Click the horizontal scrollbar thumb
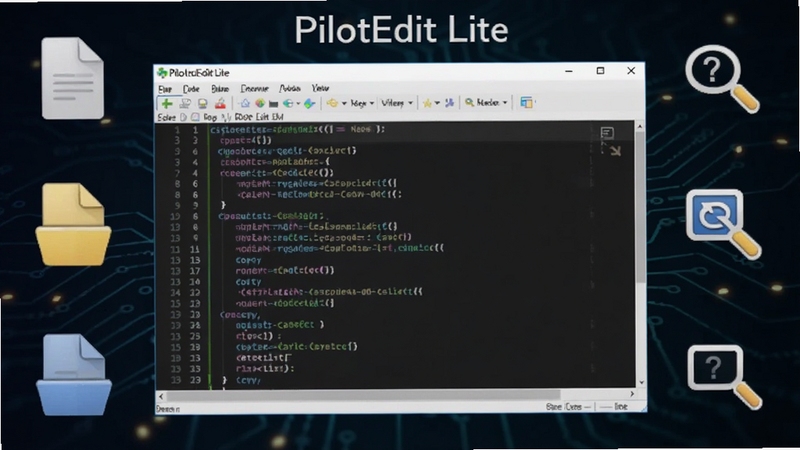This screenshot has width=800, height=450. click(x=363, y=395)
